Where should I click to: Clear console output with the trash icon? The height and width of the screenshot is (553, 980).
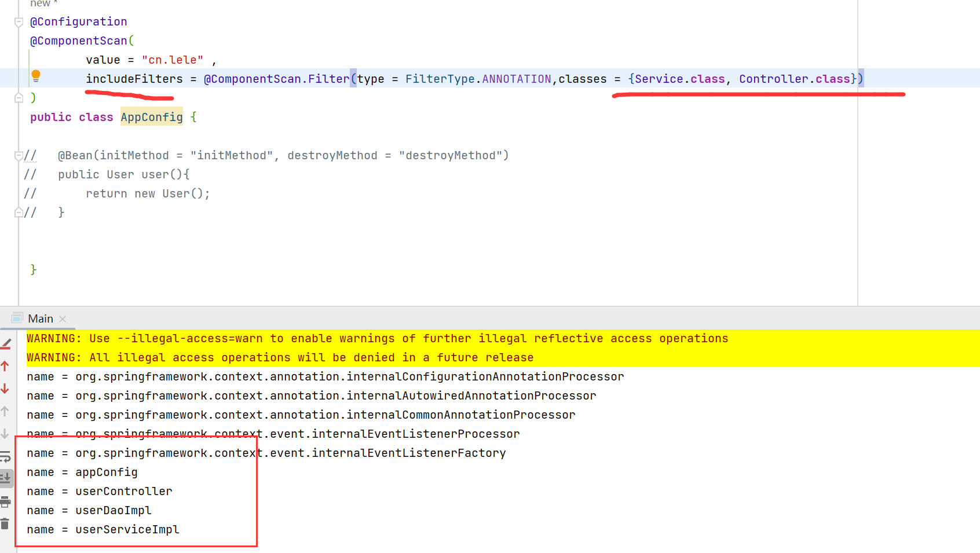tap(5, 523)
